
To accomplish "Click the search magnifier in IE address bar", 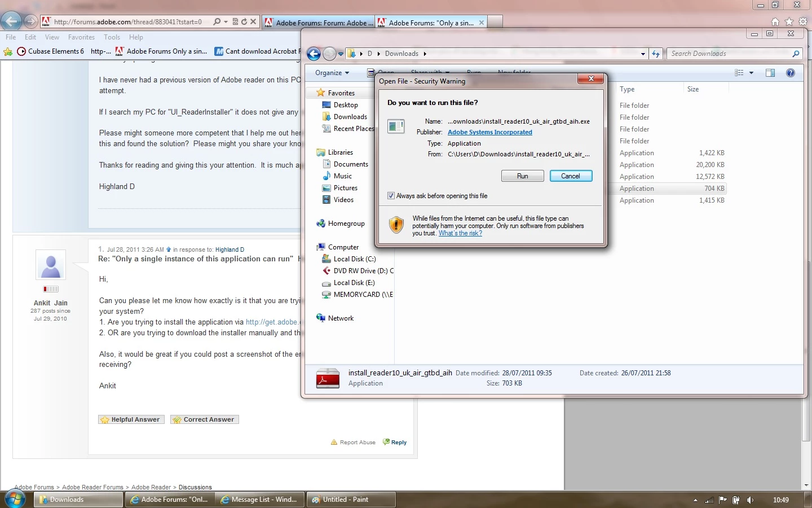I will coord(217,21).
